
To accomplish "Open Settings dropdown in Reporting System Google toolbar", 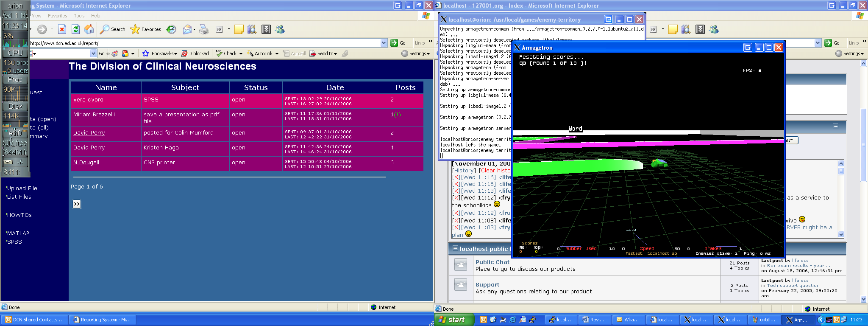I will tap(416, 53).
